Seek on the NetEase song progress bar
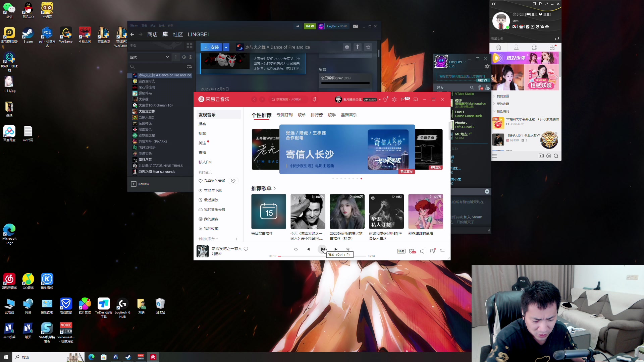This screenshot has height=362, width=644. point(322,256)
